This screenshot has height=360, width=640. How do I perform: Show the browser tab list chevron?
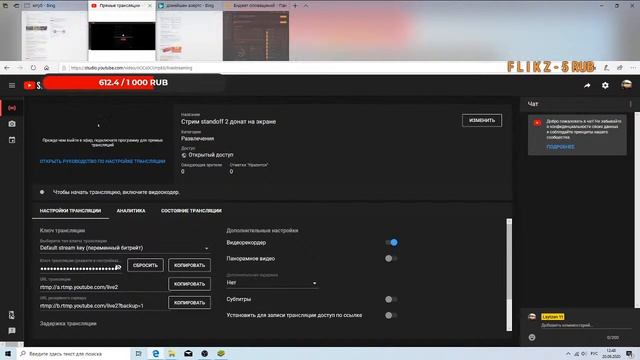(x=306, y=6)
